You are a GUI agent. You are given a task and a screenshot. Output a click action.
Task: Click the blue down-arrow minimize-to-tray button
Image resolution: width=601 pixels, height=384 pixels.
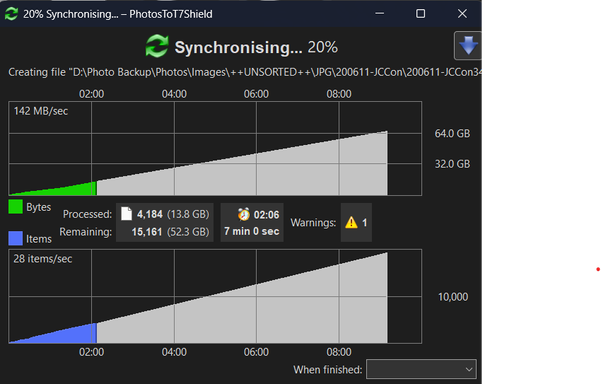468,46
